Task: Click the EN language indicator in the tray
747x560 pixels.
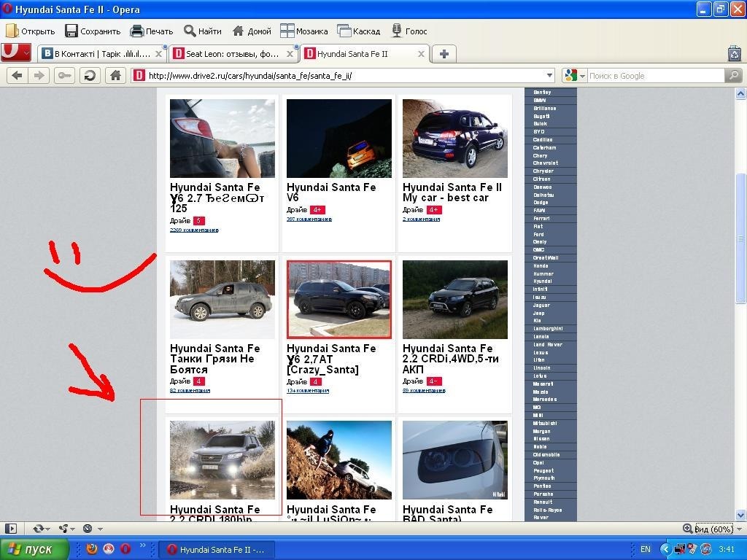Action: (645, 549)
